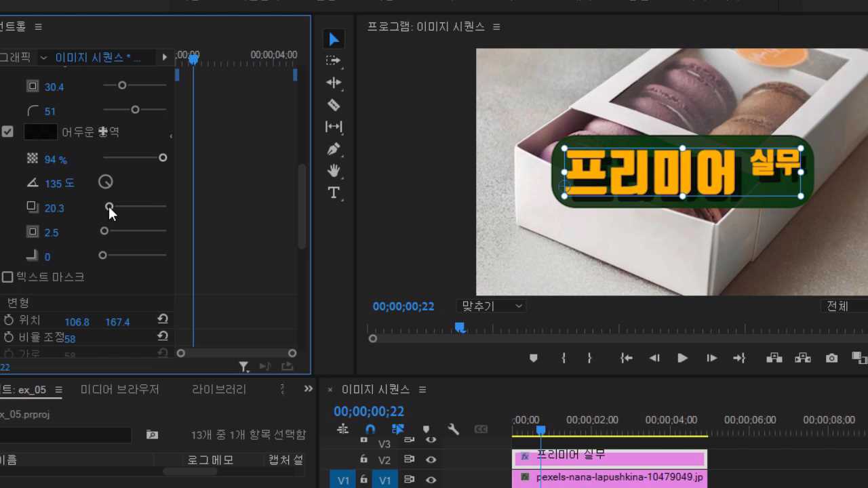Step forward one frame in Program monitor
The image size is (868, 488).
tap(711, 358)
